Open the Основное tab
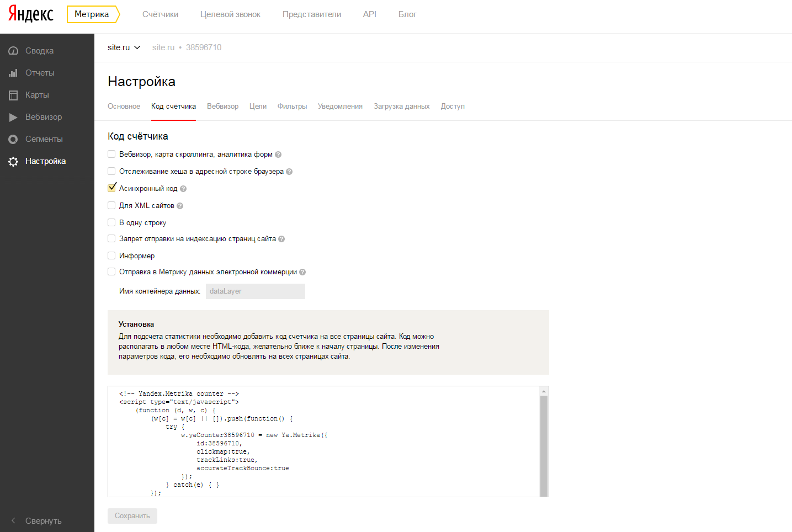The height and width of the screenshot is (532, 792). (124, 107)
